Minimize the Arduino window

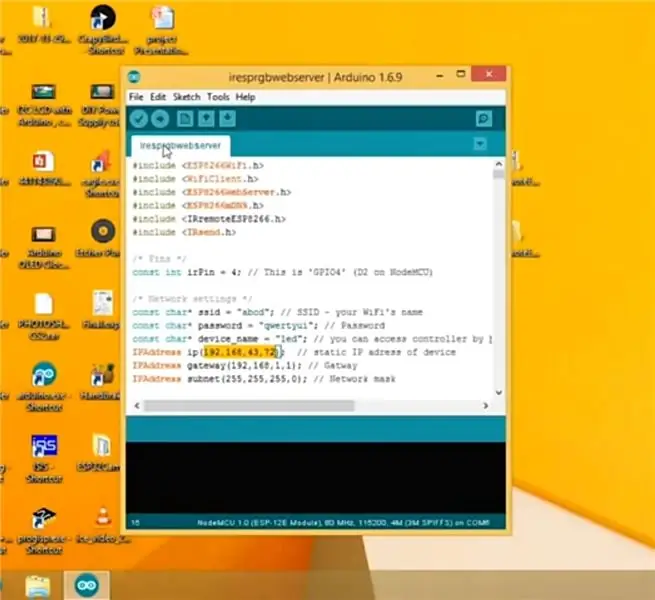click(x=439, y=76)
